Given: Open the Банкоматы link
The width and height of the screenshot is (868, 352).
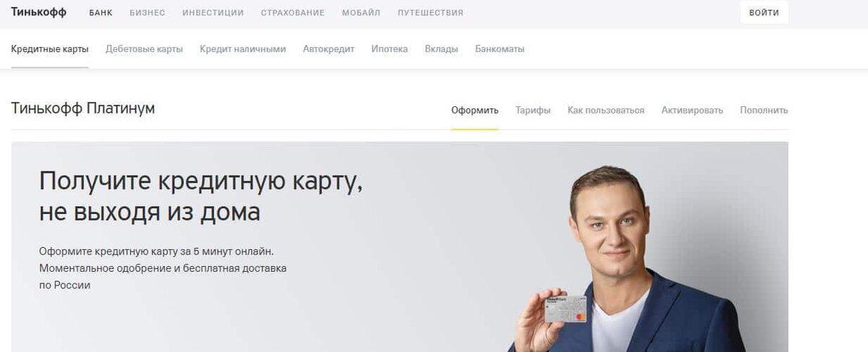Looking at the screenshot, I should pos(500,49).
